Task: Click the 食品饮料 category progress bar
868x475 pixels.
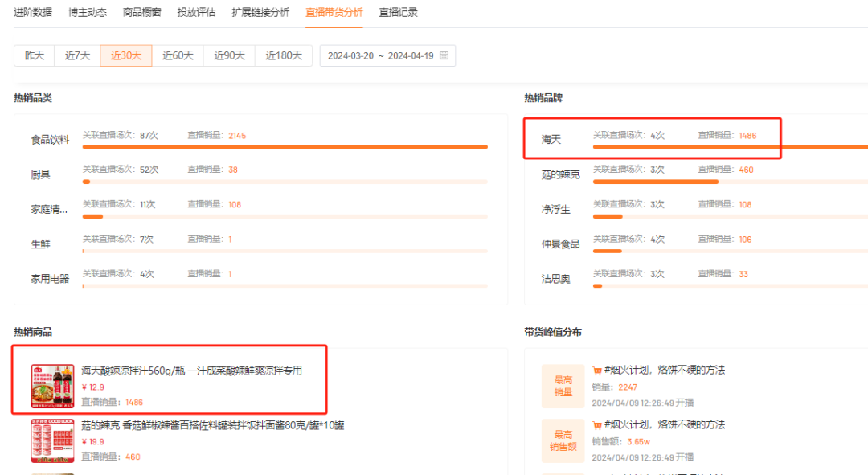Action: click(285, 147)
